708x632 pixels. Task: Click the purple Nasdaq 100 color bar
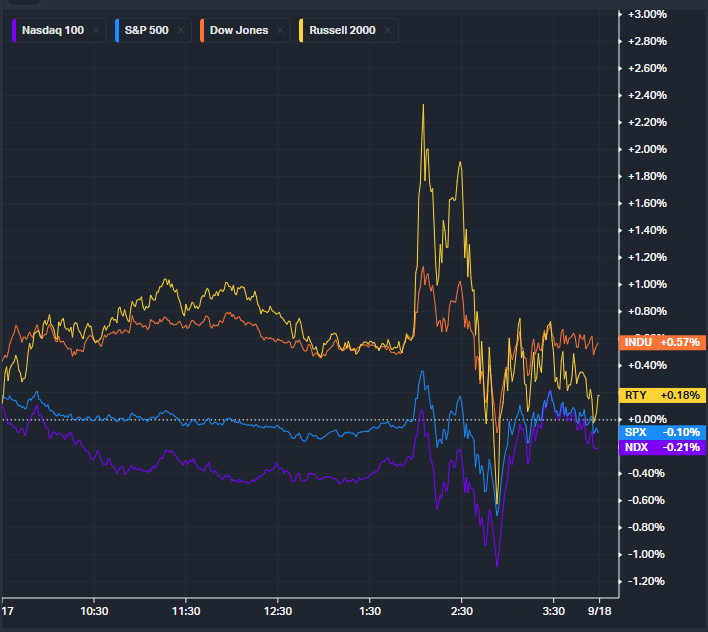(16, 30)
